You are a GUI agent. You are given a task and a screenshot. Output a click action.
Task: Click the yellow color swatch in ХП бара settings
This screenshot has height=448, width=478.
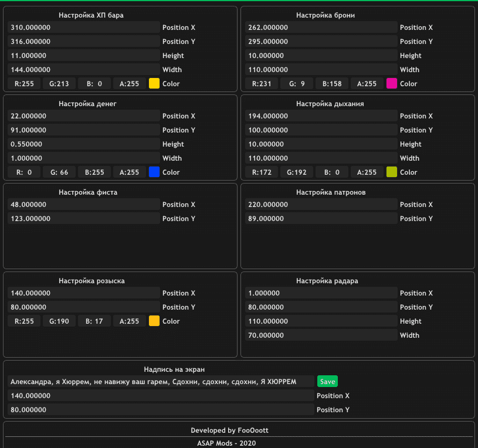pyautogui.click(x=154, y=84)
